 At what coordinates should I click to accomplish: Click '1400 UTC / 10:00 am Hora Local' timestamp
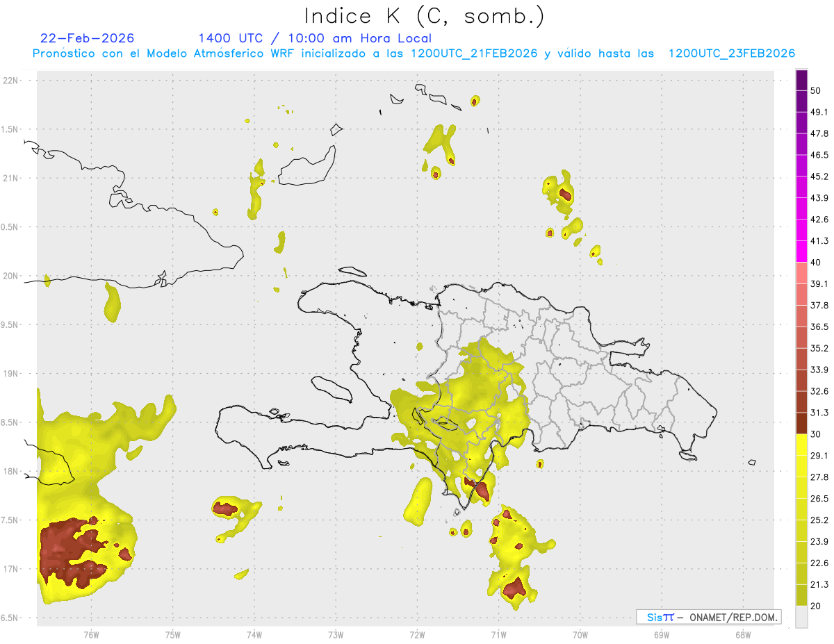[315, 38]
